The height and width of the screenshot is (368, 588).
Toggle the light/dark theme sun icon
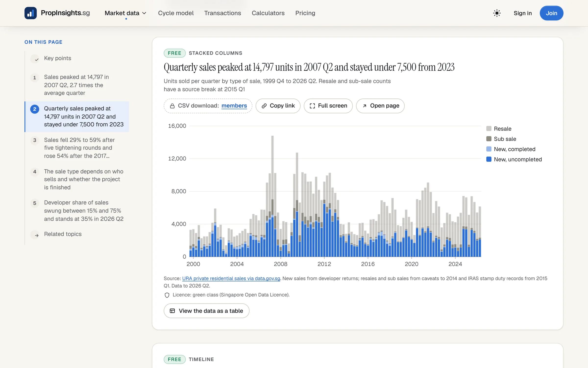497,13
